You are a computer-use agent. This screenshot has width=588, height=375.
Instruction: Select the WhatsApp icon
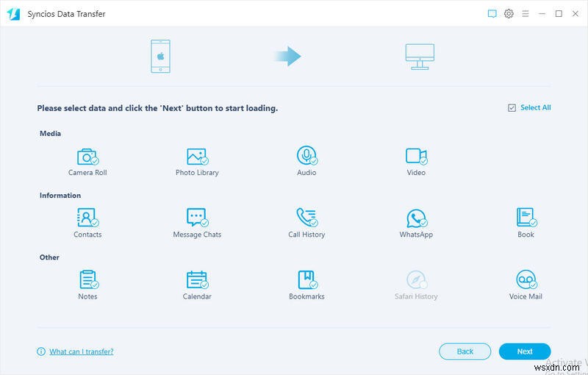[x=416, y=218]
